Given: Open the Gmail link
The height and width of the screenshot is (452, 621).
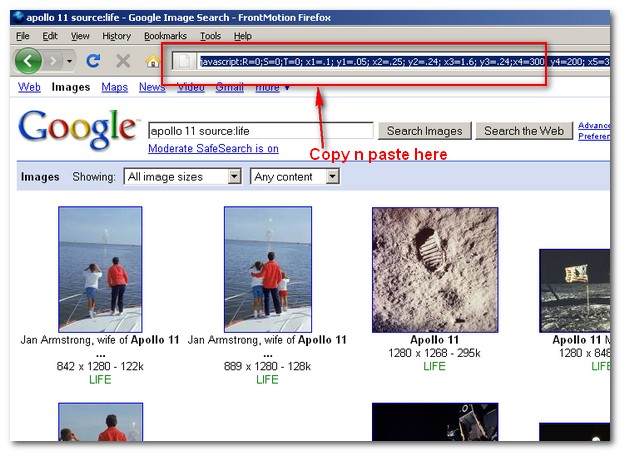Looking at the screenshot, I should tap(229, 87).
